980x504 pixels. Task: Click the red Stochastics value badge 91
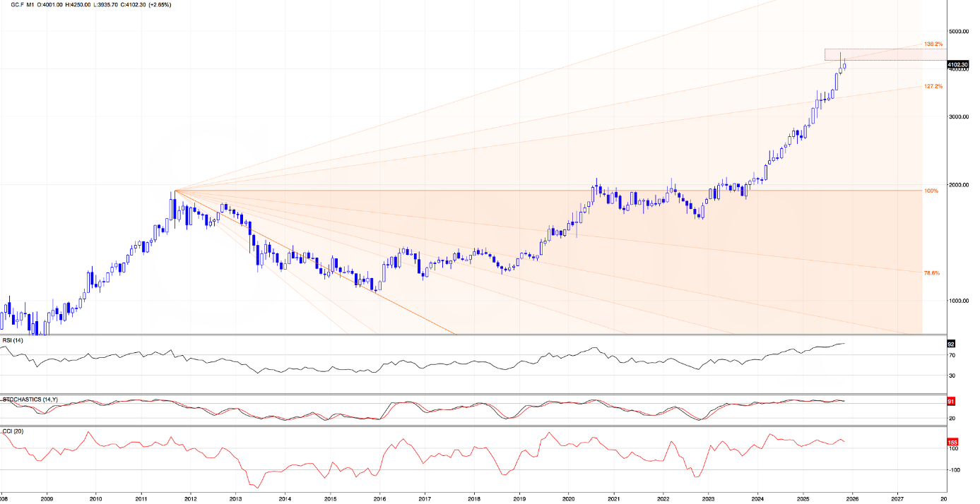tap(951, 401)
